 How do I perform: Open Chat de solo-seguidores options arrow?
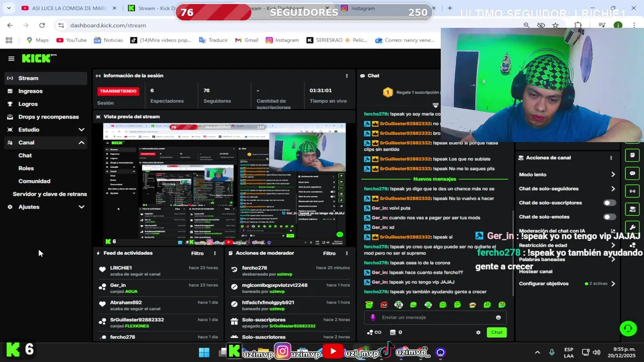point(613,189)
